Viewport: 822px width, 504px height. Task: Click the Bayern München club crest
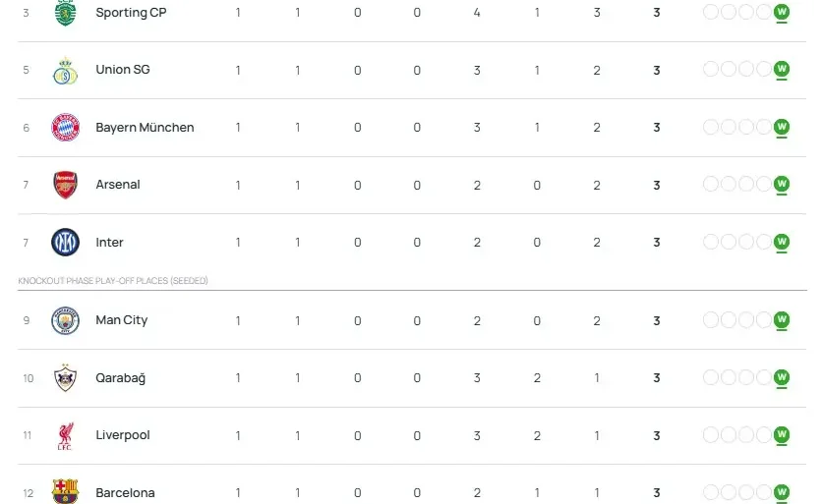click(x=65, y=128)
